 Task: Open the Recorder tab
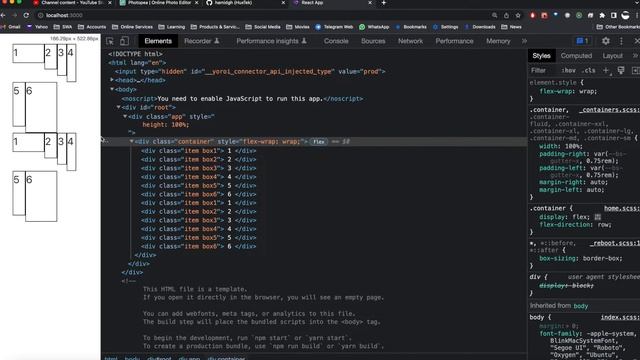coord(202,41)
